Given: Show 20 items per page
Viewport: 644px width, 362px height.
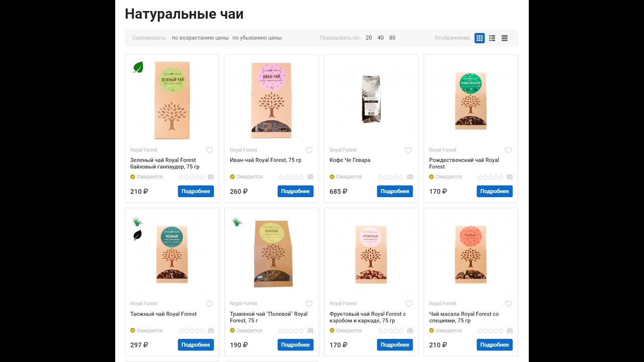Looking at the screenshot, I should click(x=369, y=38).
